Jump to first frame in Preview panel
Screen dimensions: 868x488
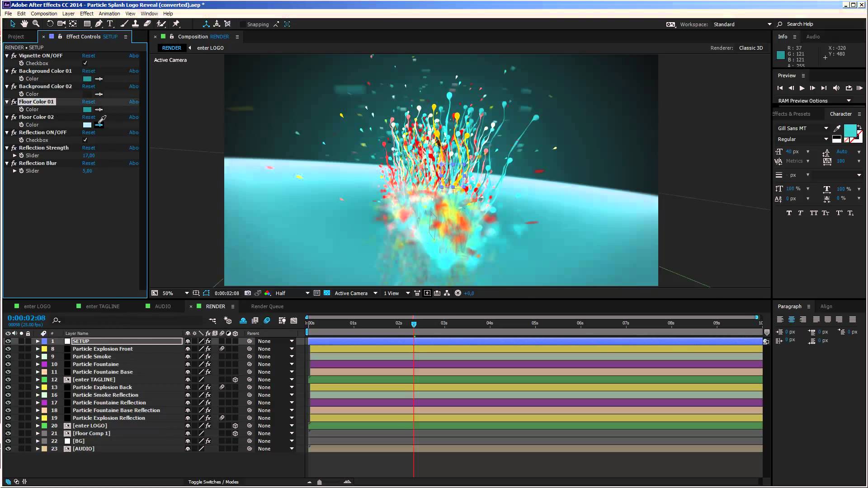[x=780, y=88]
